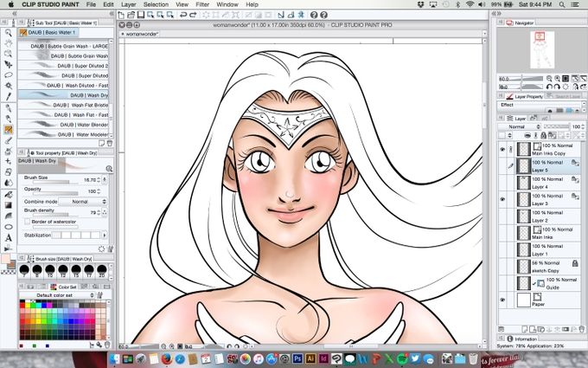Toggle visibility of Paper layer
Image resolution: width=588 pixels, height=368 pixels.
point(502,300)
